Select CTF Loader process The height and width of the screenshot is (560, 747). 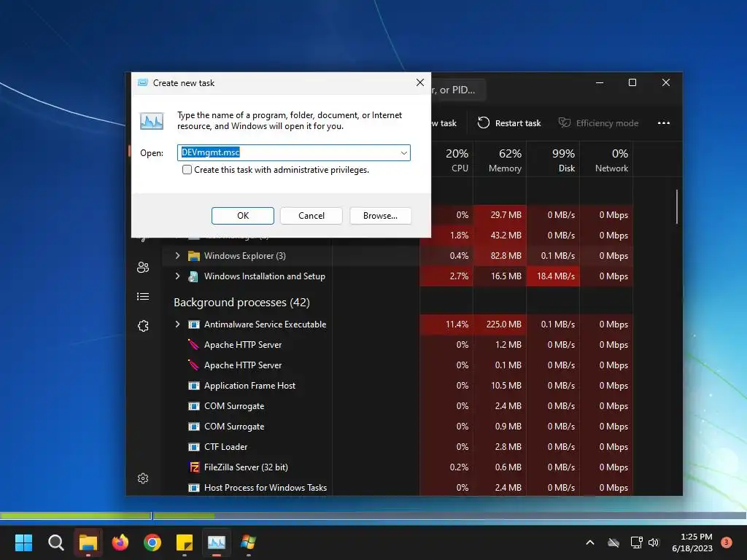226,447
